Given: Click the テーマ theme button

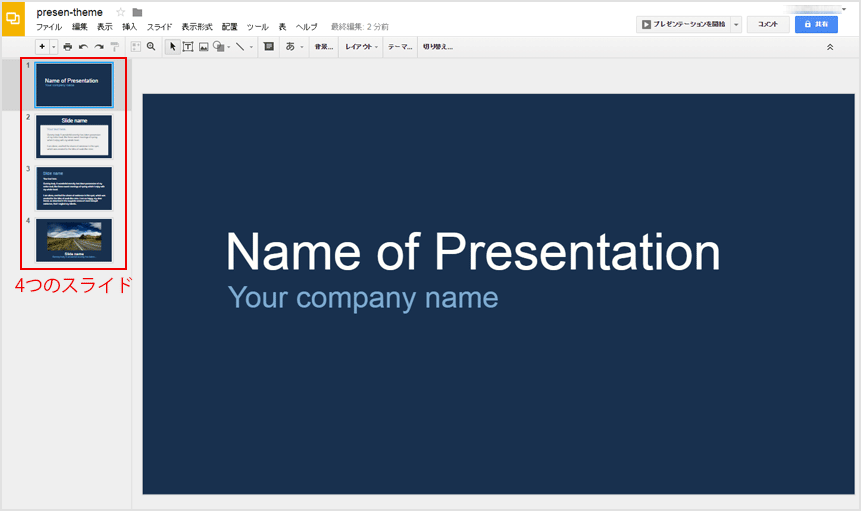Looking at the screenshot, I should pyautogui.click(x=400, y=47).
